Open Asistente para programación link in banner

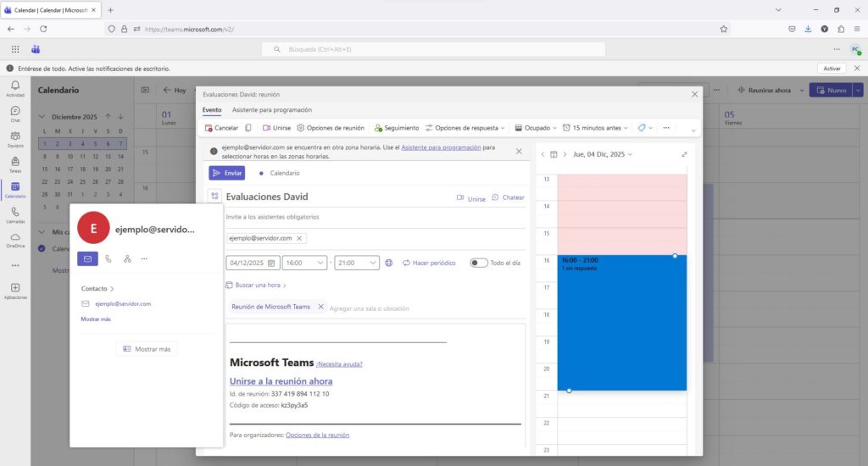(x=441, y=147)
